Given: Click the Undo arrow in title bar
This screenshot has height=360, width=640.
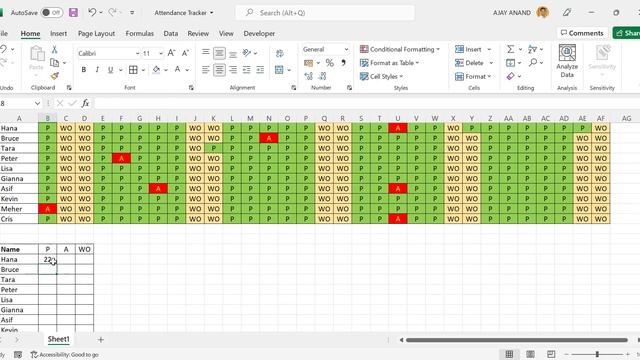Looking at the screenshot, I should pos(92,13).
